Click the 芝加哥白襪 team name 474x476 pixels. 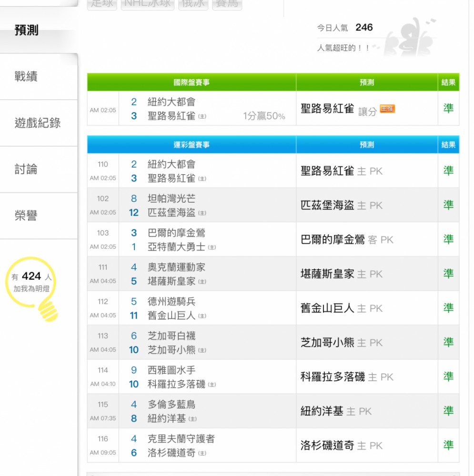[x=171, y=336]
